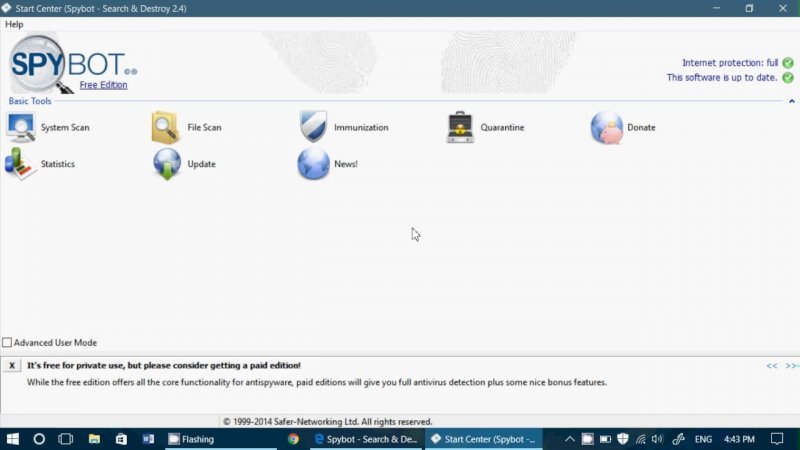Open the Store icon in taskbar

point(121,439)
